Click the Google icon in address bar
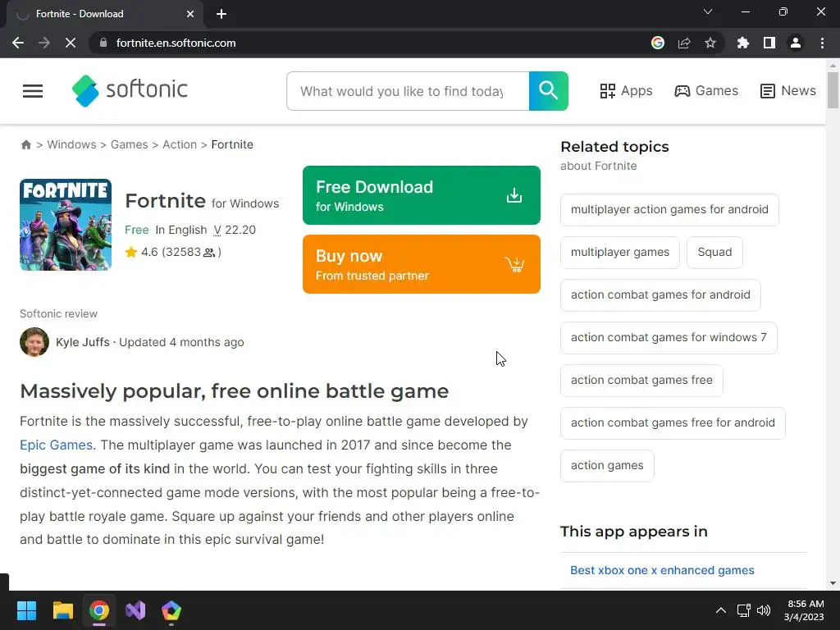The height and width of the screenshot is (630, 840). 657,43
